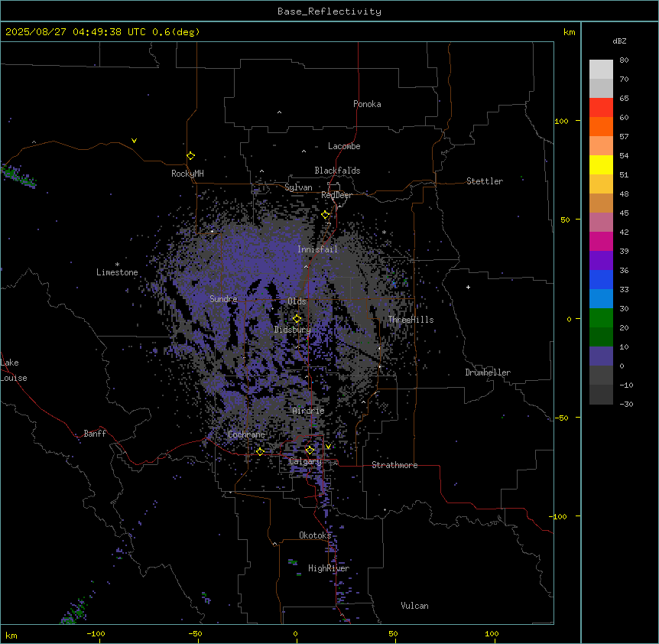659x644 pixels.
Task: Click the 0 tick label on the bottom axis
Action: coord(295,633)
